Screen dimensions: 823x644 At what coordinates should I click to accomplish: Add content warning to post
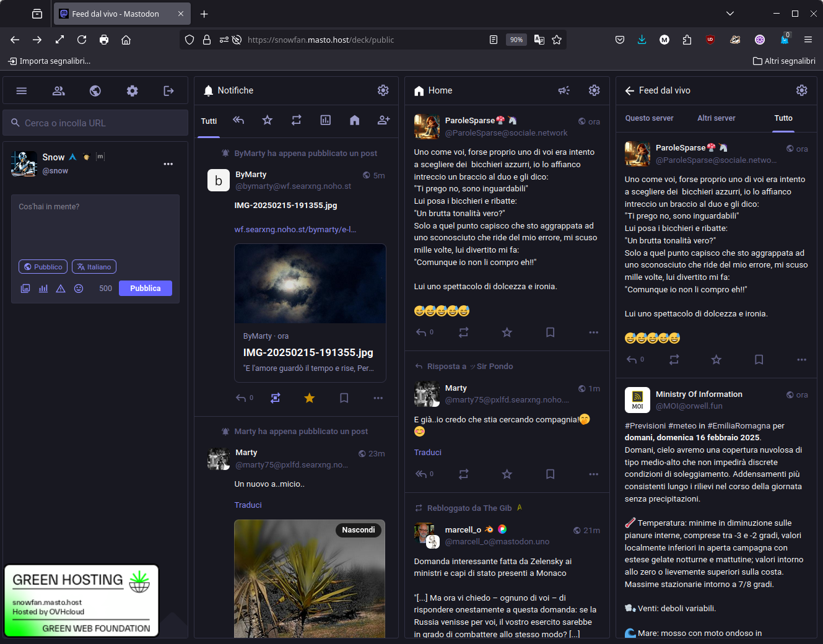[61, 289]
